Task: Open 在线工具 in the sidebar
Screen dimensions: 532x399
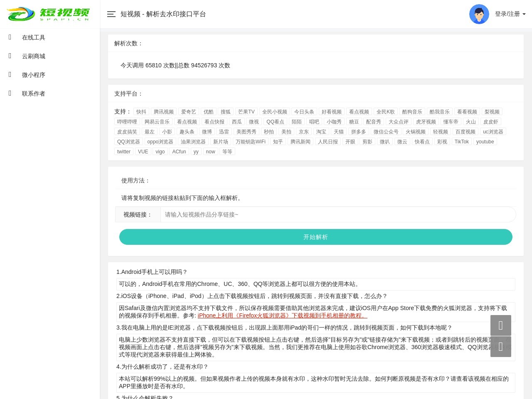Action: [x=33, y=37]
